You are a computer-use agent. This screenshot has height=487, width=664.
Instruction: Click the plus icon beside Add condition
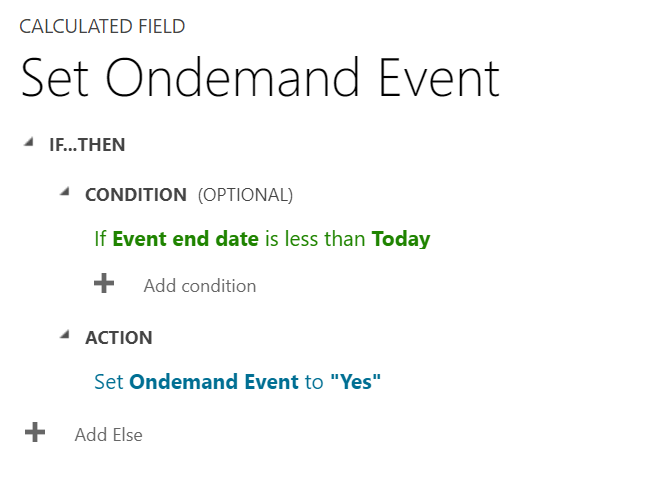pos(104,284)
